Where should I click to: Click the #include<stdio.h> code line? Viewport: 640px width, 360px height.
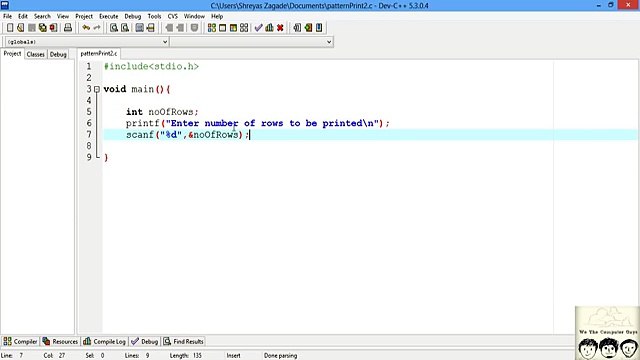[151, 66]
